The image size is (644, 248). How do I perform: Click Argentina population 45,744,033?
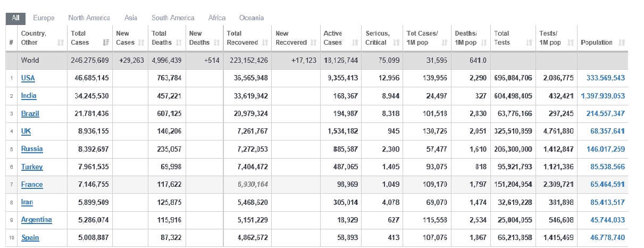tap(608, 220)
